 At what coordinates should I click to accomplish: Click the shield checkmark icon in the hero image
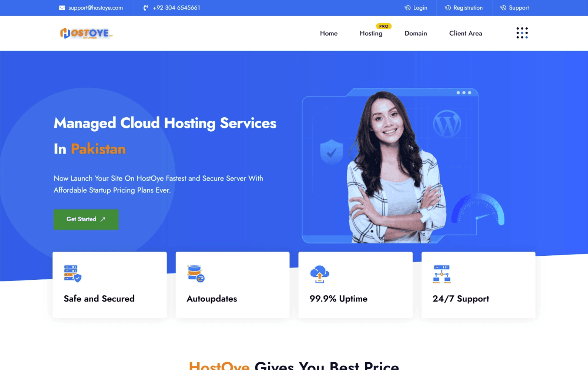tap(332, 152)
